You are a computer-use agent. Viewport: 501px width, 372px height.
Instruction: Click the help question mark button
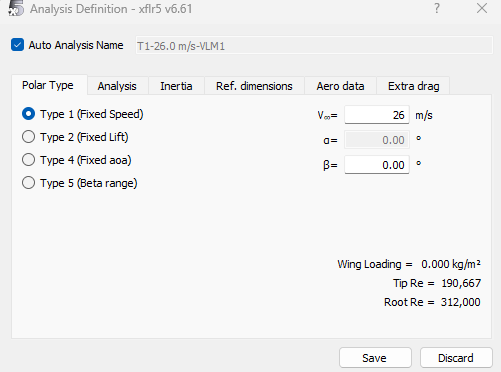click(x=437, y=8)
